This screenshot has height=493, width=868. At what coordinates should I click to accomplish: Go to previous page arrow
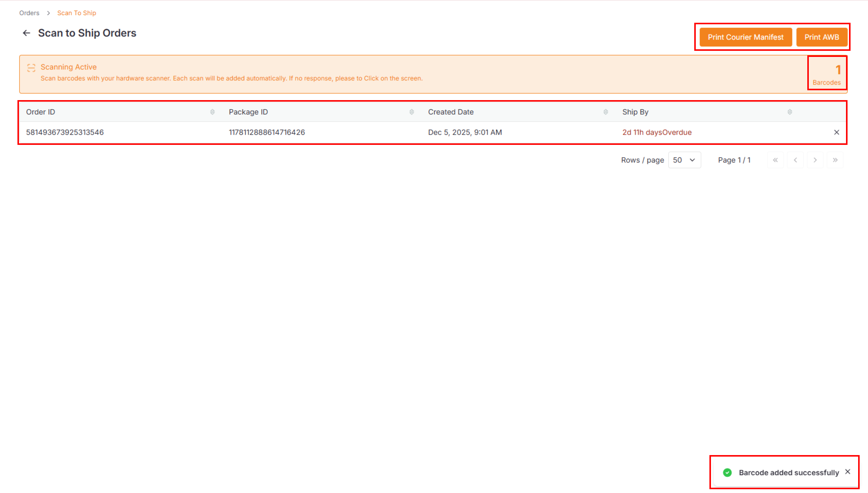point(796,160)
